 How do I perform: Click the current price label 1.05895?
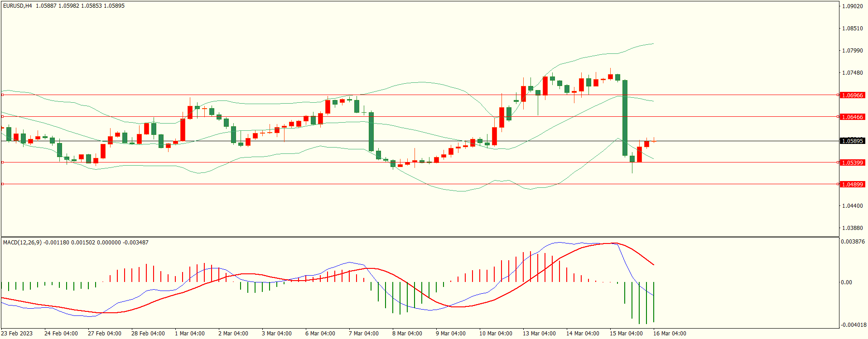tap(852, 141)
